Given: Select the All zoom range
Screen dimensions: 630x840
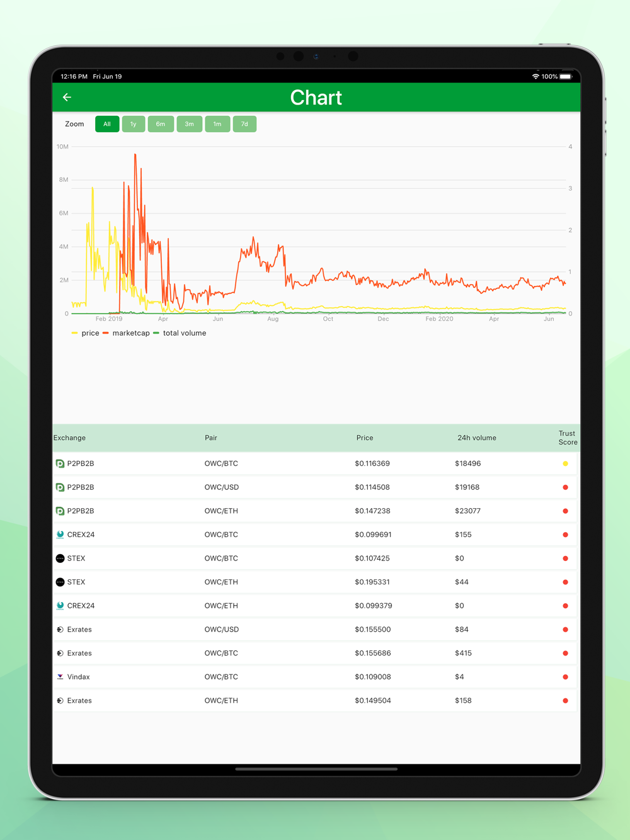Looking at the screenshot, I should point(107,124).
